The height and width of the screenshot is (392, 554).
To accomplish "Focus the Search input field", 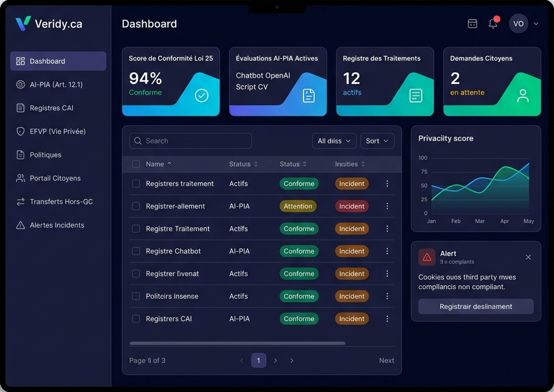I will pyautogui.click(x=190, y=140).
